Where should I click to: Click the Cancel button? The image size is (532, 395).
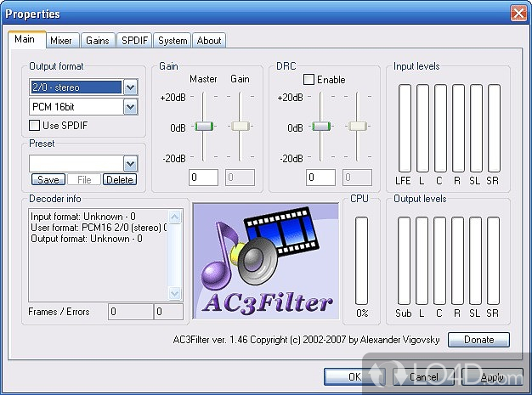423,376
